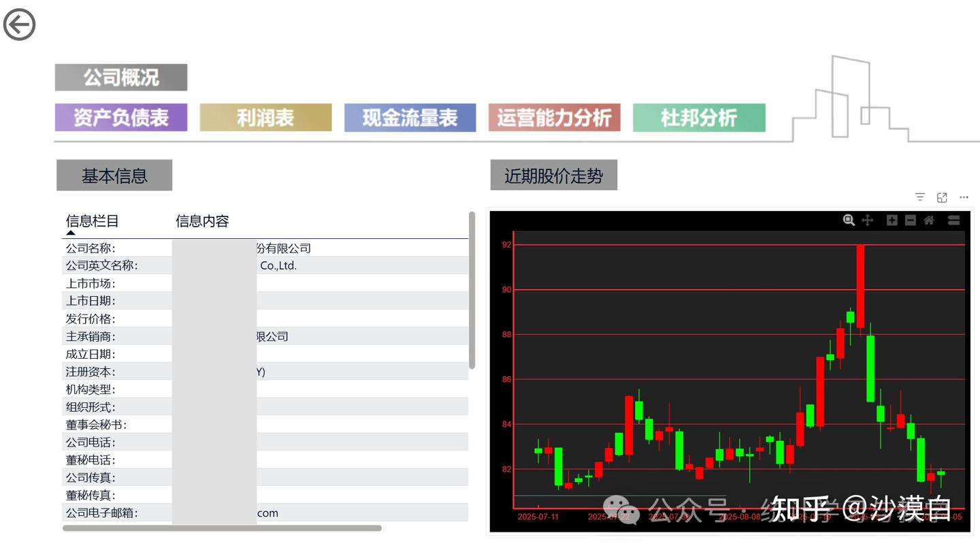This screenshot has width=980, height=550.
Task: Open more options via the ellipsis menu
Action: (x=964, y=197)
